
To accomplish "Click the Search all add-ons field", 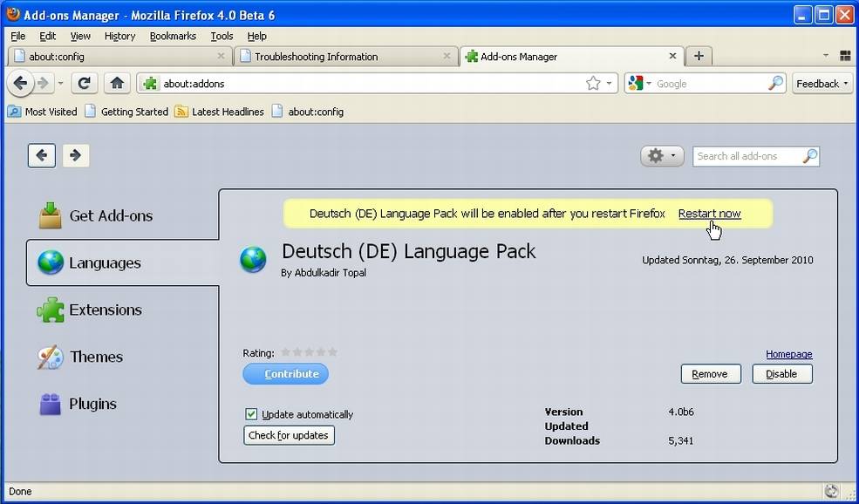I will [x=746, y=156].
